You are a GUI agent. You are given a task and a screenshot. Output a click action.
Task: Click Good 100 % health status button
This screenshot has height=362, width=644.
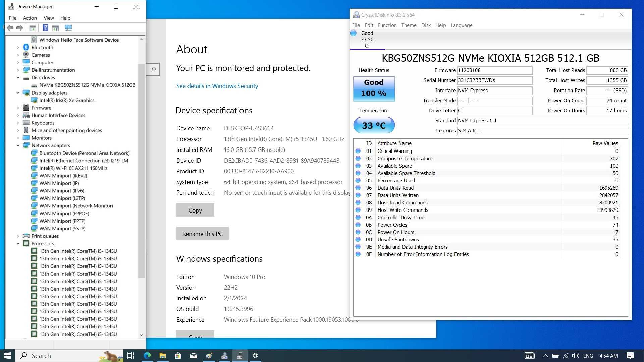click(374, 89)
